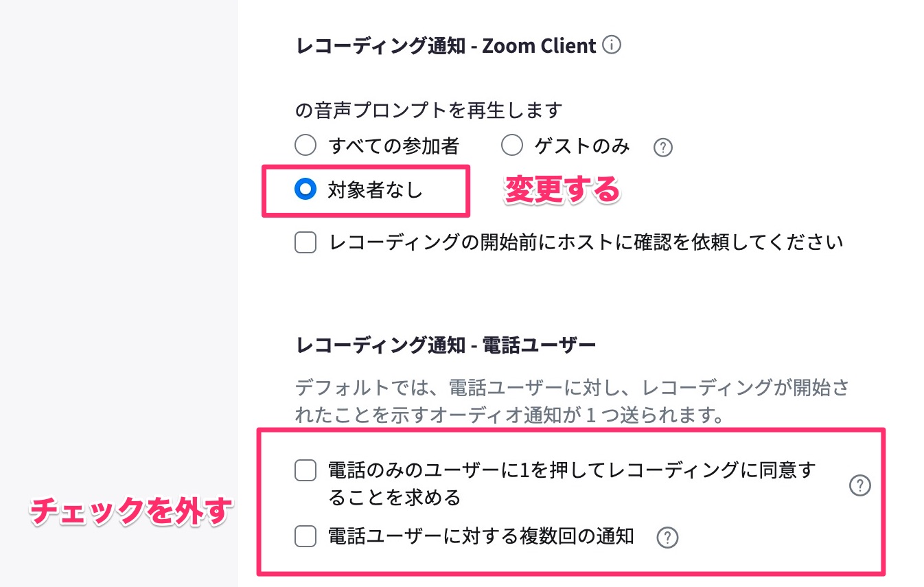Screen dimensions: 924x587
Task: Click the レコーディング通知 - 電話ユーザー heading
Action: point(446,345)
